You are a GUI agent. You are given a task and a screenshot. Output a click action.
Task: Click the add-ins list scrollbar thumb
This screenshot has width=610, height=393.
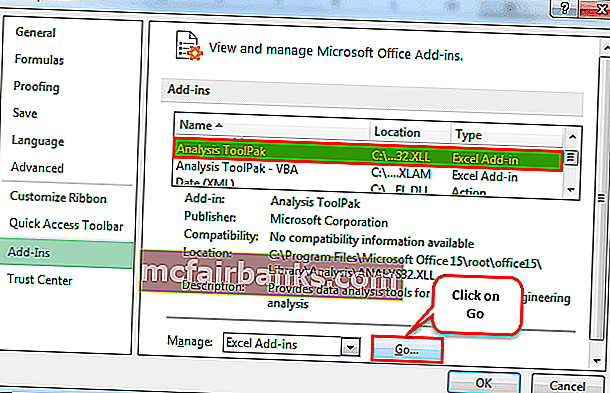pos(571,157)
